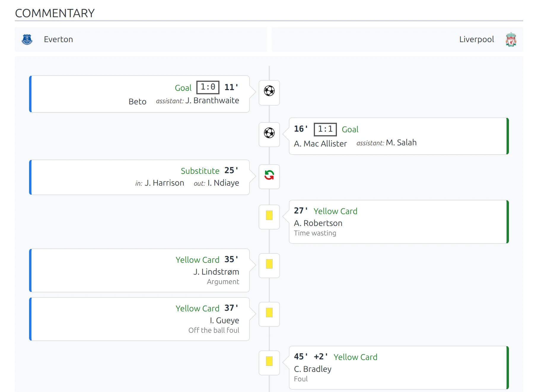This screenshot has height=392, width=538.
Task: Click the 25' substitution arrows icon
Action: coord(269,175)
